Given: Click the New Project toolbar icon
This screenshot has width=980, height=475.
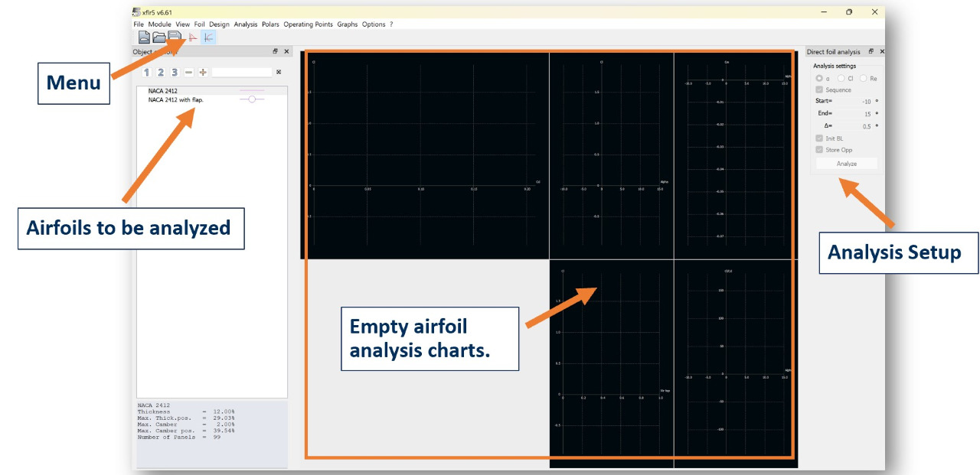Looking at the screenshot, I should pyautogui.click(x=144, y=37).
